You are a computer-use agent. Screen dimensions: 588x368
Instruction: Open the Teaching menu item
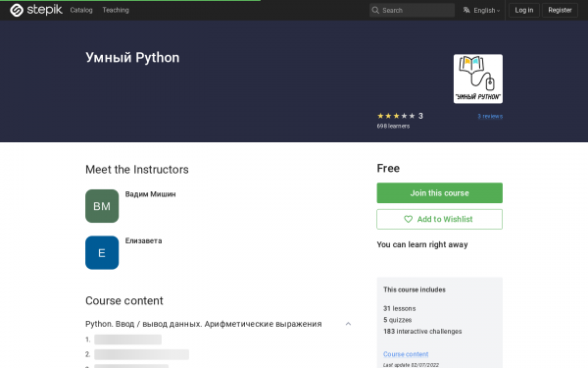pyautogui.click(x=116, y=10)
